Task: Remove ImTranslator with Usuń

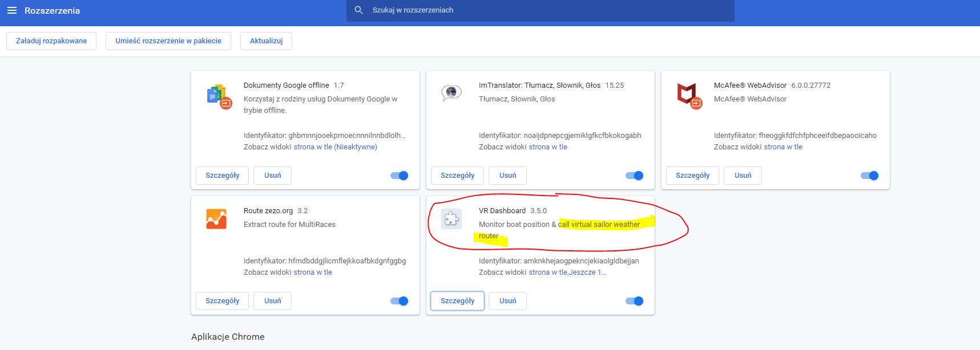Action: (508, 176)
